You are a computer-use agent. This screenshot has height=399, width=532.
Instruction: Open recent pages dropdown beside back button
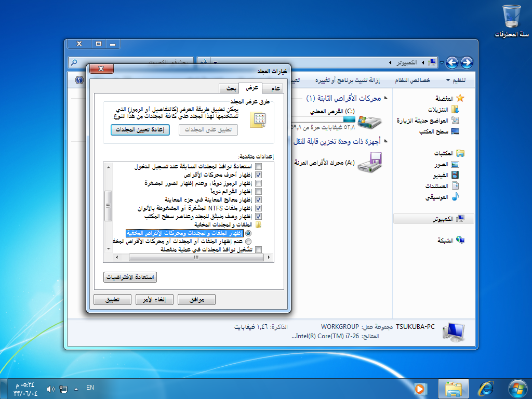click(442, 63)
